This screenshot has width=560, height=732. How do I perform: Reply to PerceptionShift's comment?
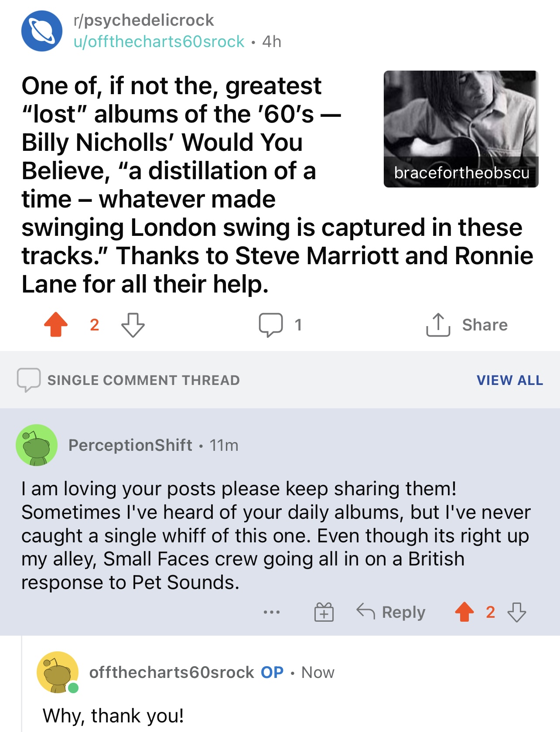click(391, 612)
